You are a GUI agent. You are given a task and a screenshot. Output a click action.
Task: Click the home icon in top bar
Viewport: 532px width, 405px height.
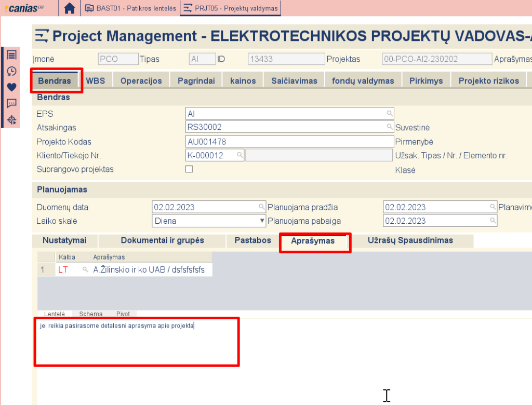point(70,8)
